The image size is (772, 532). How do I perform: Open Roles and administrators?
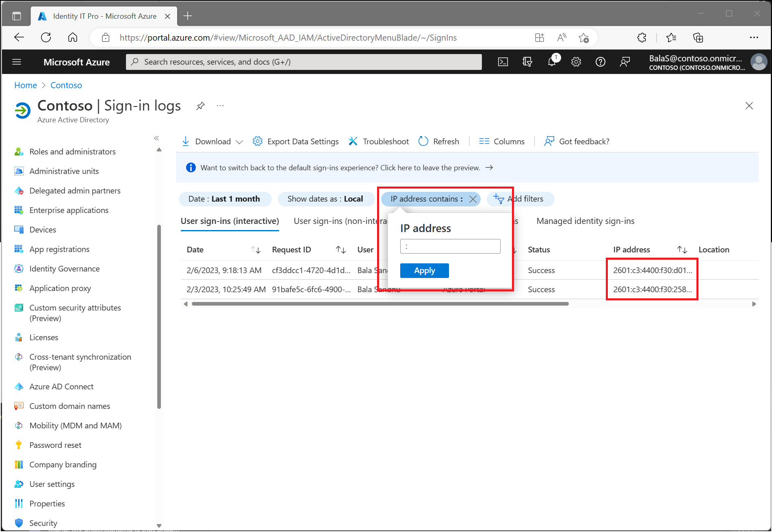[x=73, y=152]
